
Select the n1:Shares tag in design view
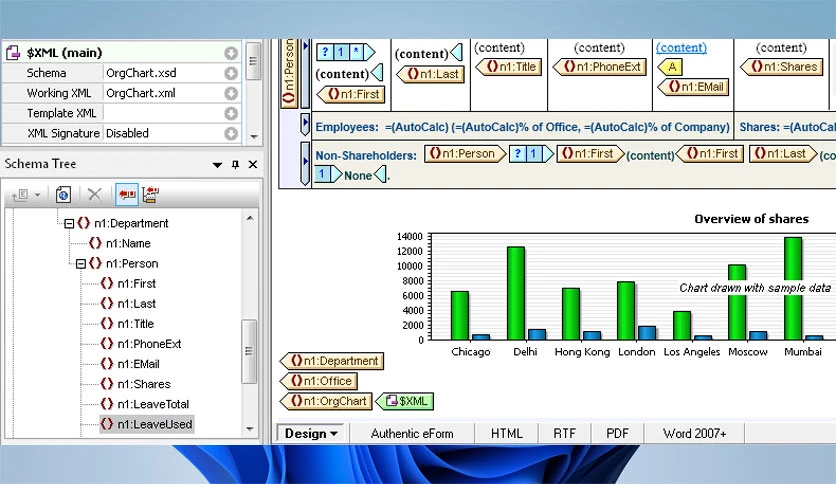tap(782, 67)
